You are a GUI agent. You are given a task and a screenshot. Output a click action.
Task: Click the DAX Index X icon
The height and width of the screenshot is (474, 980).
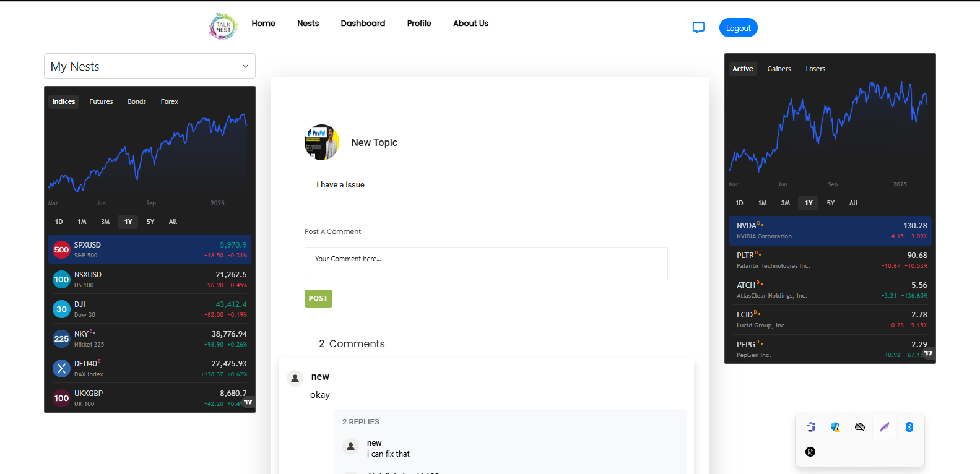click(61, 369)
